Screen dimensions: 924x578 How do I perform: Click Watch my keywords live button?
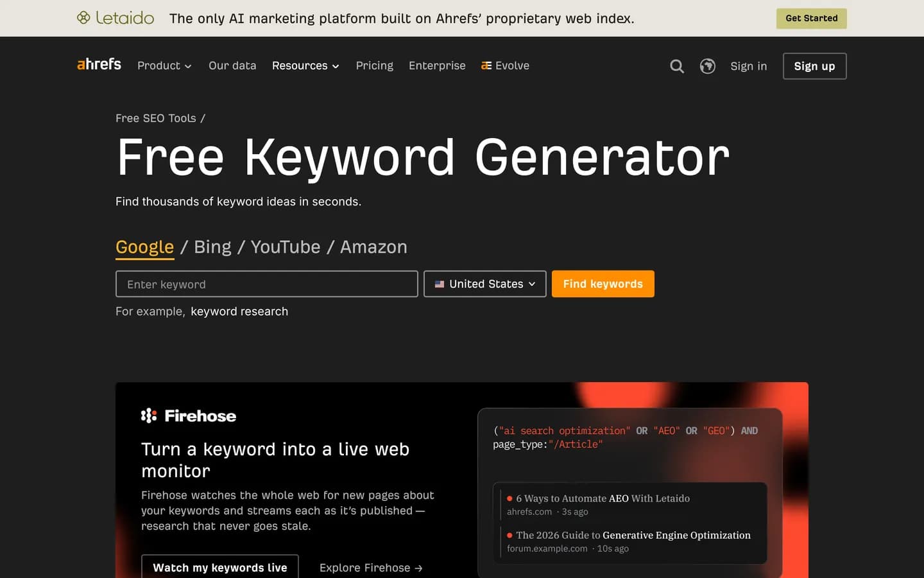220,566
